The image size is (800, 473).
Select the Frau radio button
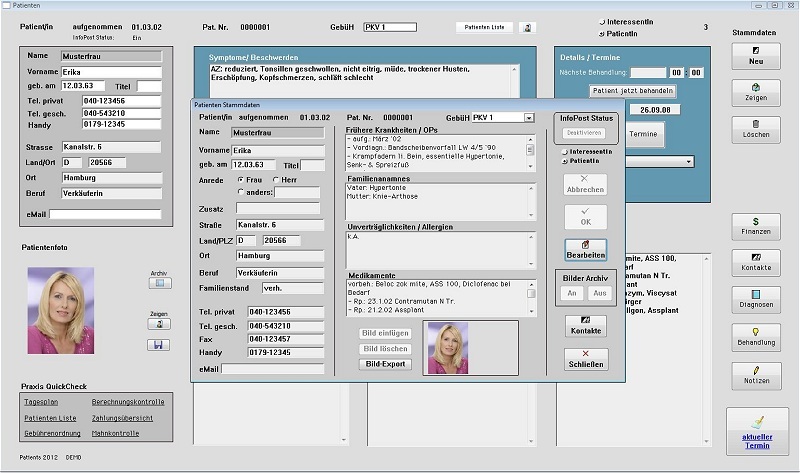[240, 179]
